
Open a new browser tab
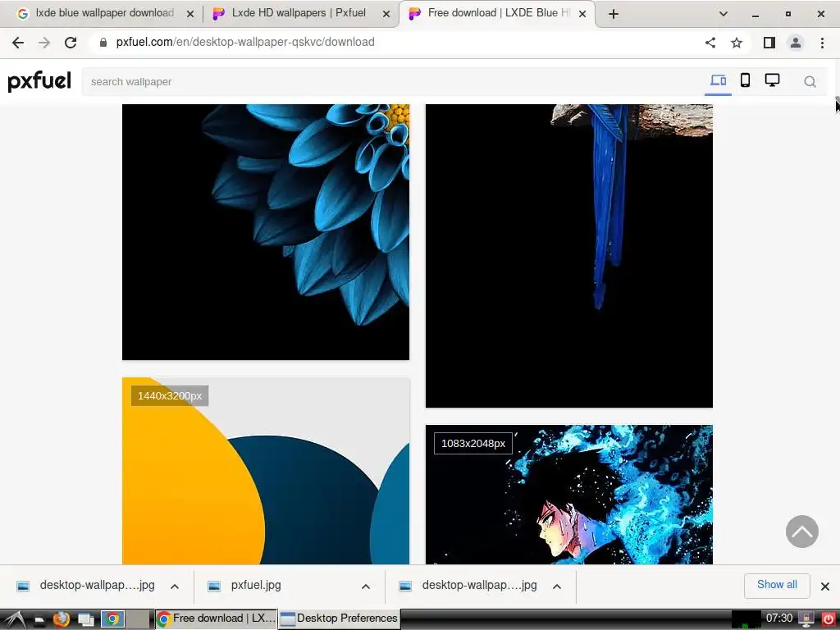614,14
